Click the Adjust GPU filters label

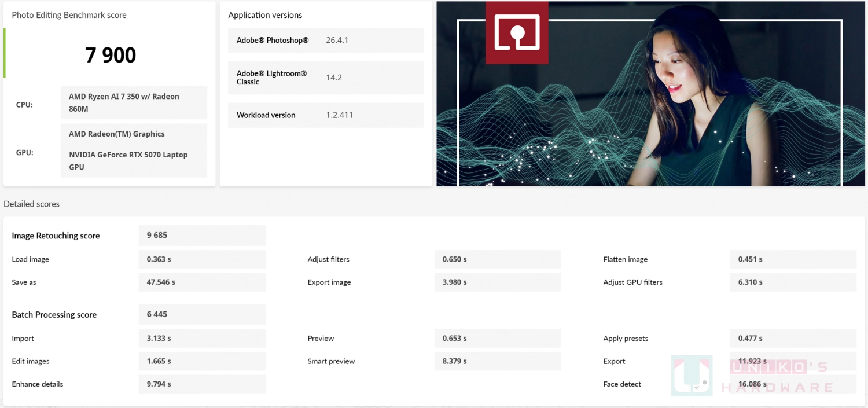pos(632,282)
